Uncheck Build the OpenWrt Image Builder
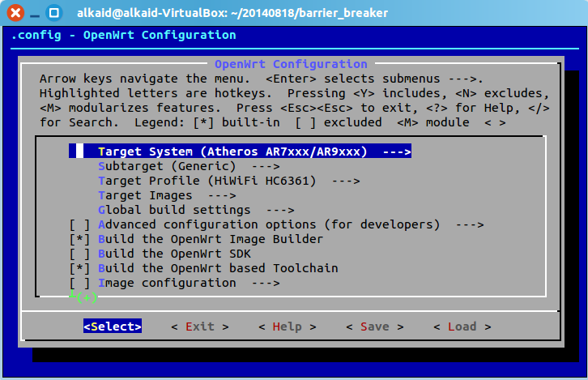This screenshot has width=588, height=380. click(79, 239)
